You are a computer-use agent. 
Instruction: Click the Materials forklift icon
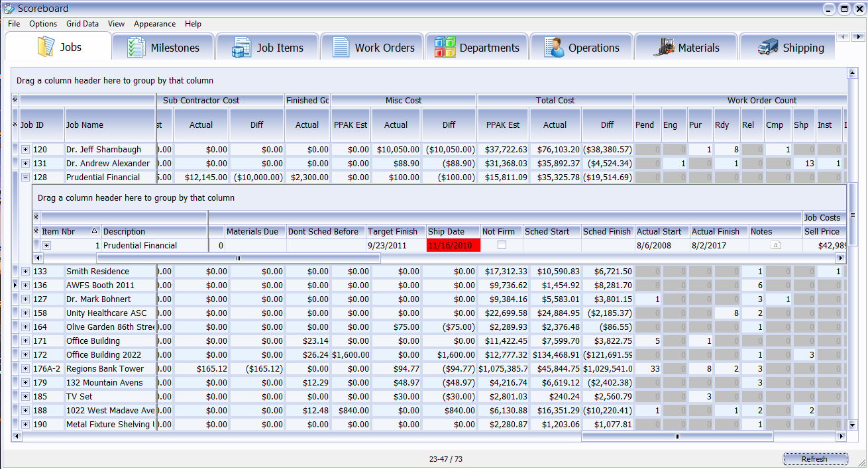pyautogui.click(x=663, y=48)
